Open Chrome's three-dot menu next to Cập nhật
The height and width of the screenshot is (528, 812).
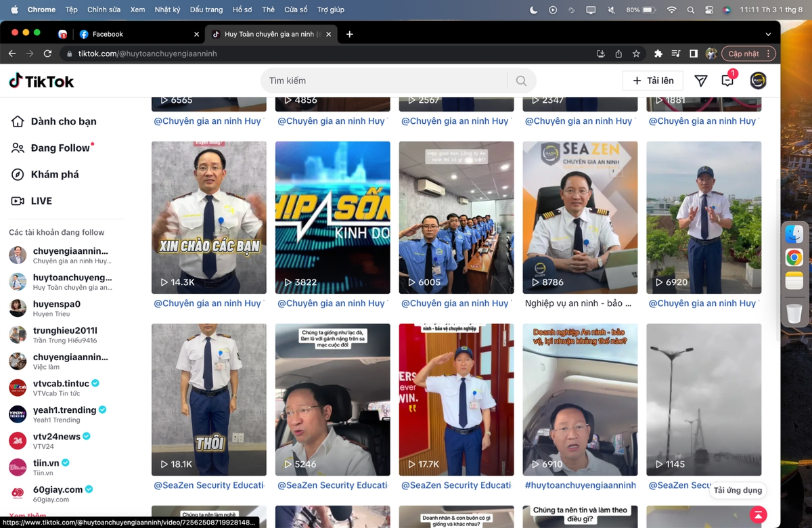coord(768,53)
